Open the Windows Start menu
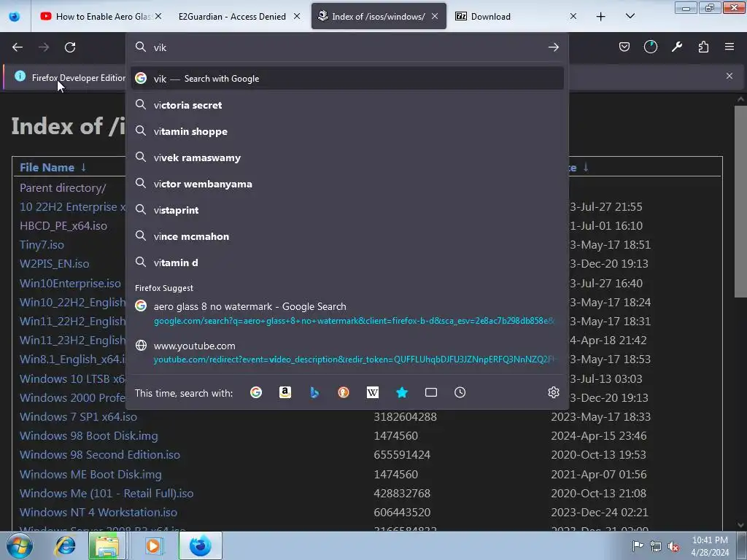The height and width of the screenshot is (560, 747). [19, 545]
